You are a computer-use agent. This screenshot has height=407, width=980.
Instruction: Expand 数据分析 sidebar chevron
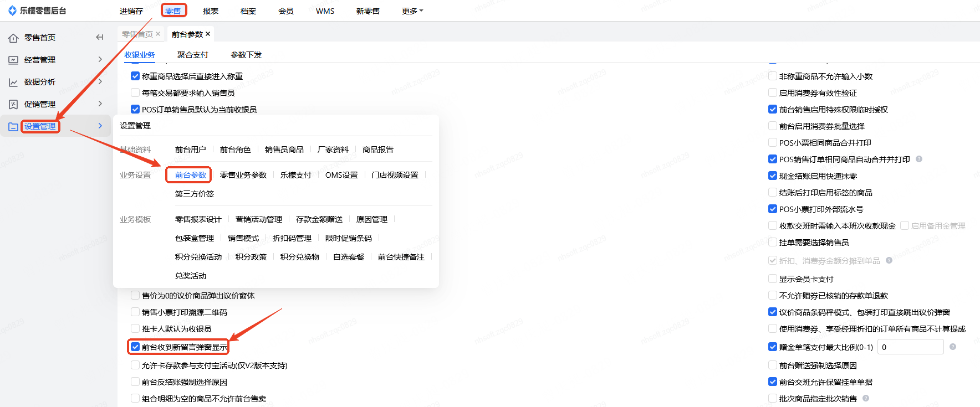point(100,81)
